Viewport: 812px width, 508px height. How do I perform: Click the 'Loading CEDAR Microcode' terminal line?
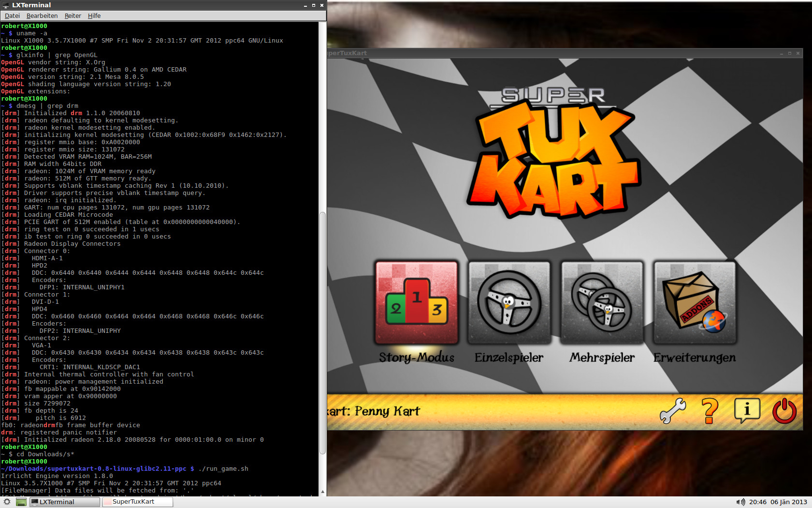pyautogui.click(x=57, y=215)
